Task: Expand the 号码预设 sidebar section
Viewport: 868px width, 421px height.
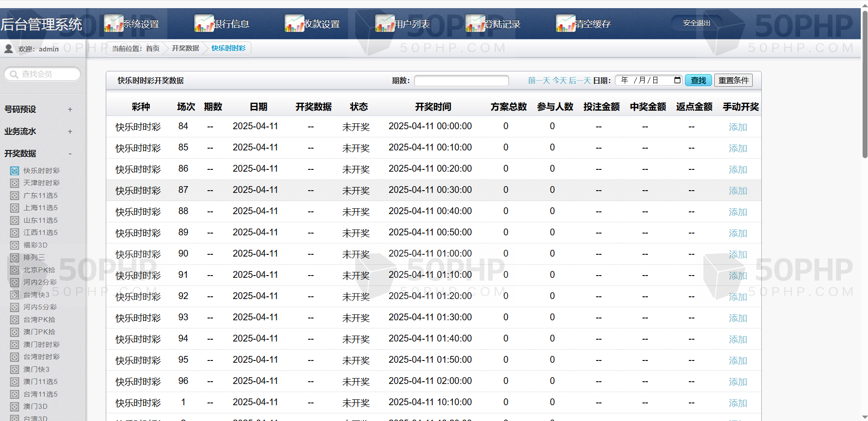Action: [70, 109]
